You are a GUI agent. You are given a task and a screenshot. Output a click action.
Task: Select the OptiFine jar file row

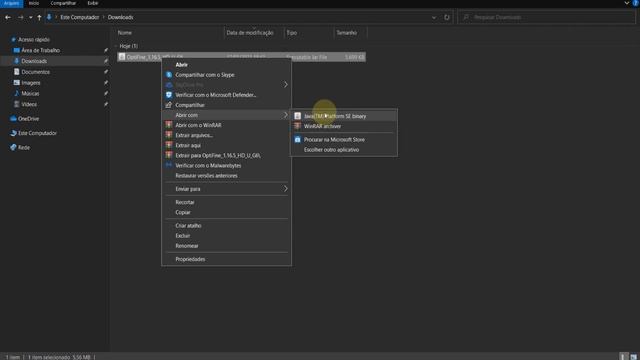tap(241, 57)
